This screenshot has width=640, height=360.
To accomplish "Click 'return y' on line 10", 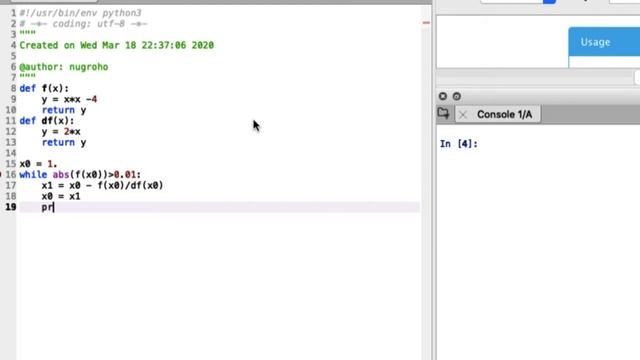I will tap(64, 110).
